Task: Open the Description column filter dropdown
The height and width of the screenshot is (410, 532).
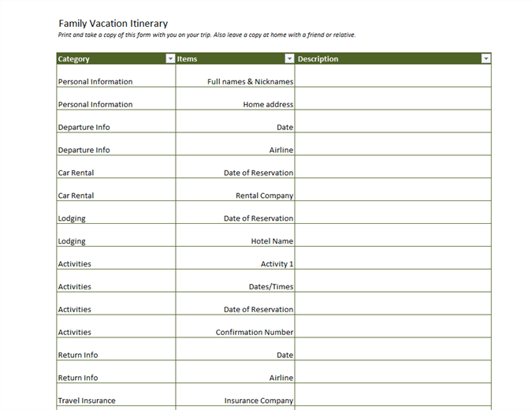Action: (x=485, y=58)
